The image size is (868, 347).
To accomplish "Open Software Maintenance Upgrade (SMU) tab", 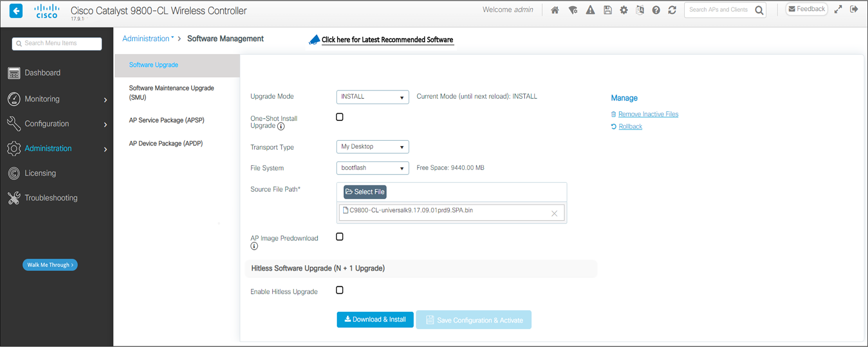I will coord(171,93).
